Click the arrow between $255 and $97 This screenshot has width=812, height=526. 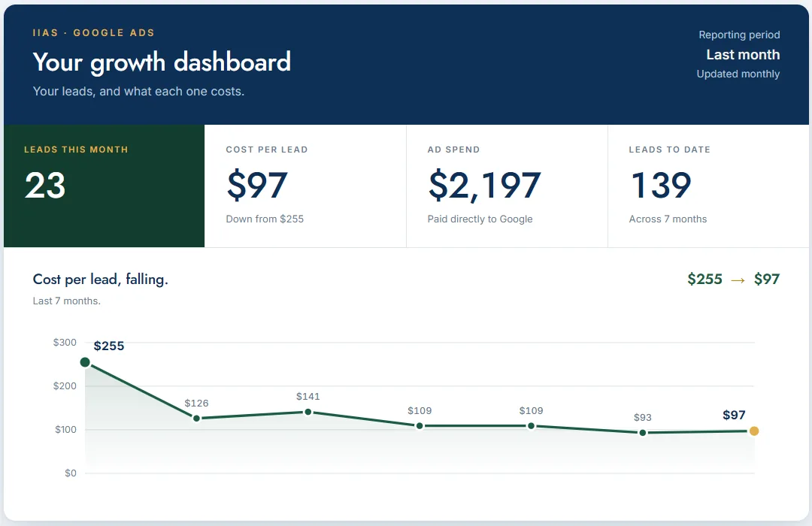click(738, 280)
